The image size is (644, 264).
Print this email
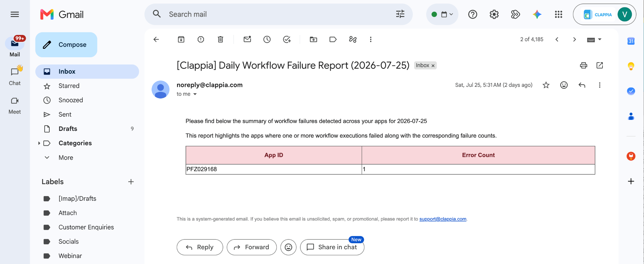[x=584, y=65]
